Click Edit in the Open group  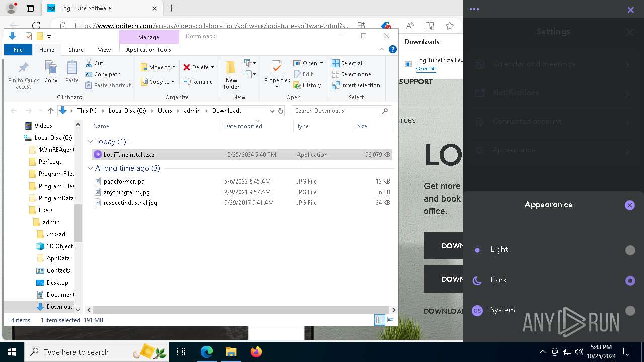[303, 74]
